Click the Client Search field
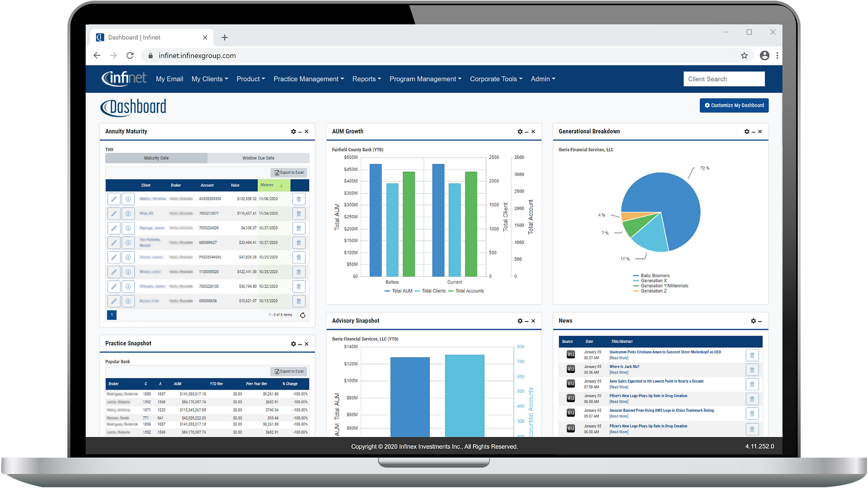 click(x=724, y=79)
